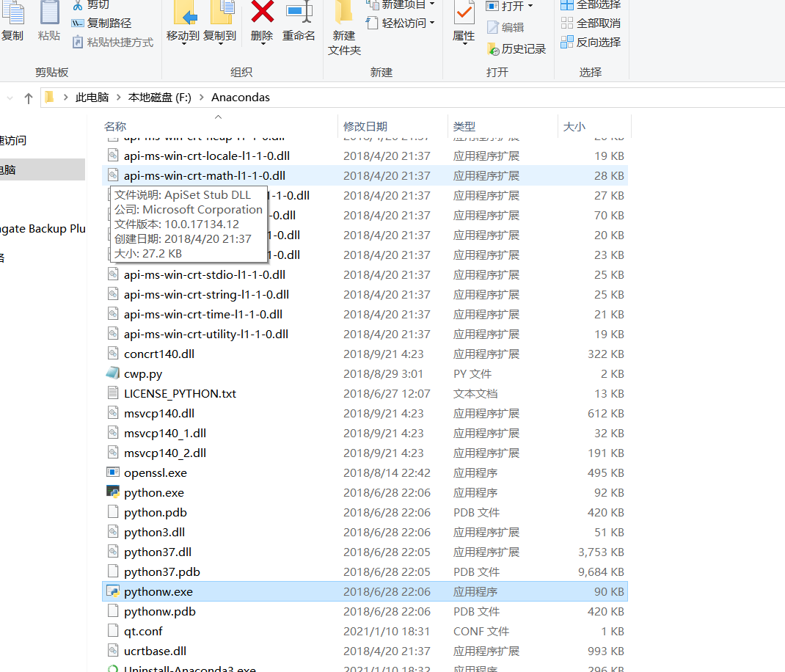Click the pythonw.exe application icon

tap(113, 591)
